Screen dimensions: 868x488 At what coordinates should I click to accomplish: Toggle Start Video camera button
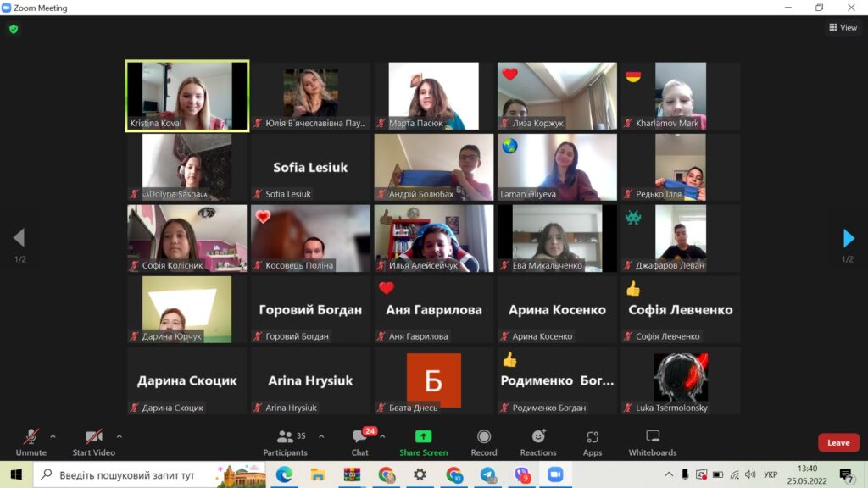click(93, 441)
